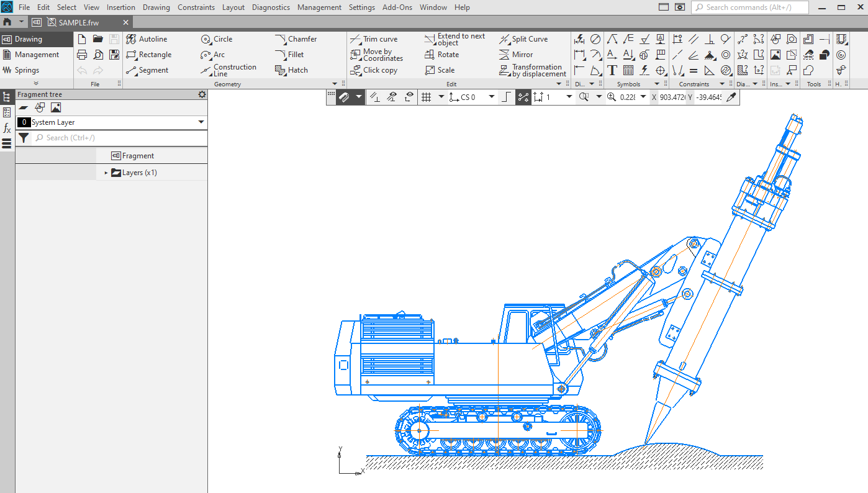Apply the Chamfer tool
This screenshot has height=493, width=868.
[296, 39]
